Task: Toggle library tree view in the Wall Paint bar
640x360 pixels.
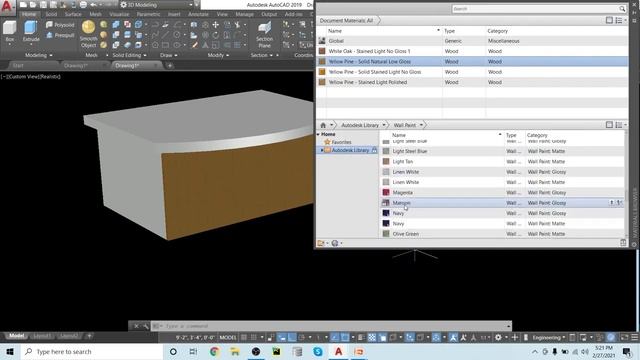Action: [609, 125]
